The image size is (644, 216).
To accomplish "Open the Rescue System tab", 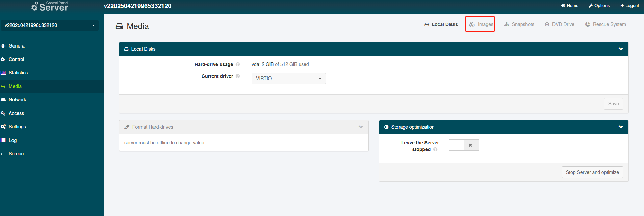I will 606,24.
